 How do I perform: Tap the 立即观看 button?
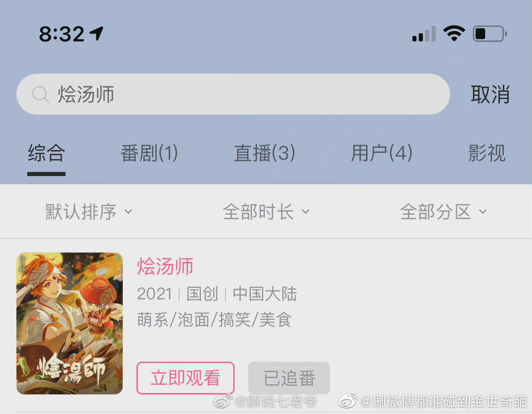[186, 378]
